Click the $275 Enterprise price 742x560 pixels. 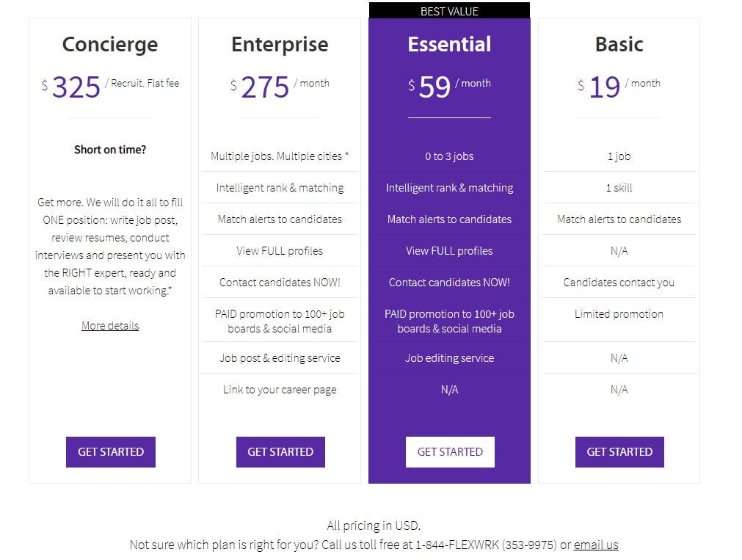click(x=260, y=87)
